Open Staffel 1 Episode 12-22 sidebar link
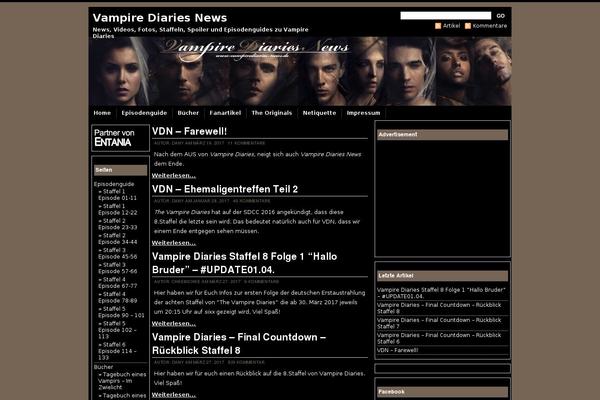 pyautogui.click(x=117, y=209)
